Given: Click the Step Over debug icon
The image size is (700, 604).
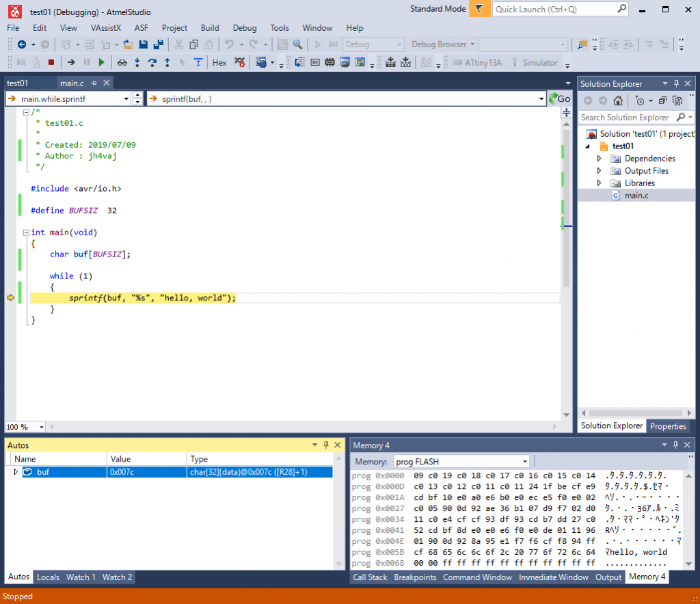Looking at the screenshot, I should point(152,62).
